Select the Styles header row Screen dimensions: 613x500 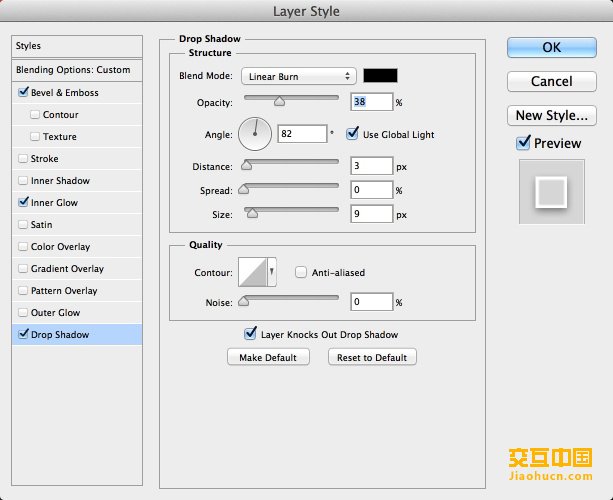click(x=77, y=46)
